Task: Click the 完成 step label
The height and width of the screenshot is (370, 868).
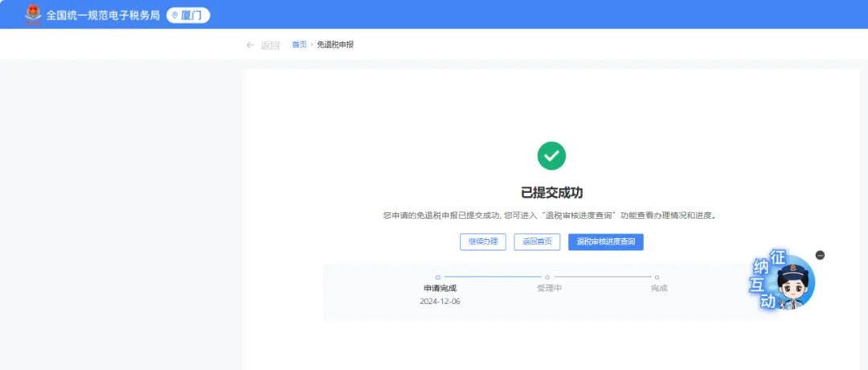Action: tap(659, 289)
